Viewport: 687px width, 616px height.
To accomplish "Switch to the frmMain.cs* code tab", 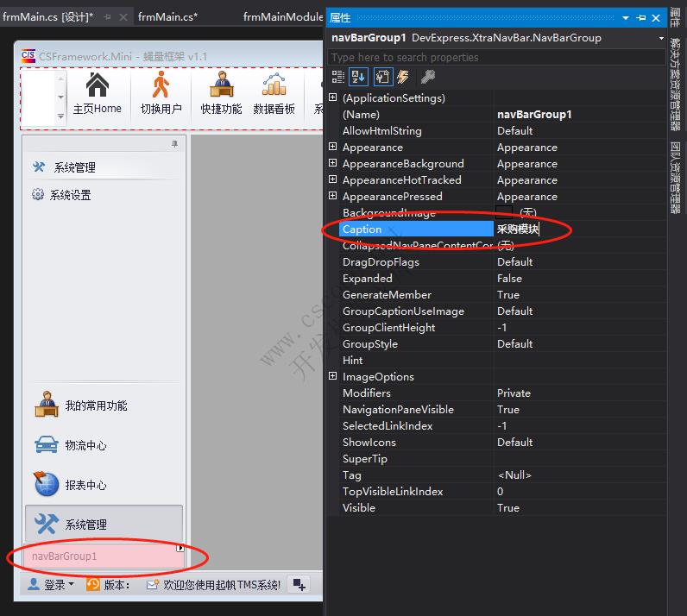I will point(167,17).
